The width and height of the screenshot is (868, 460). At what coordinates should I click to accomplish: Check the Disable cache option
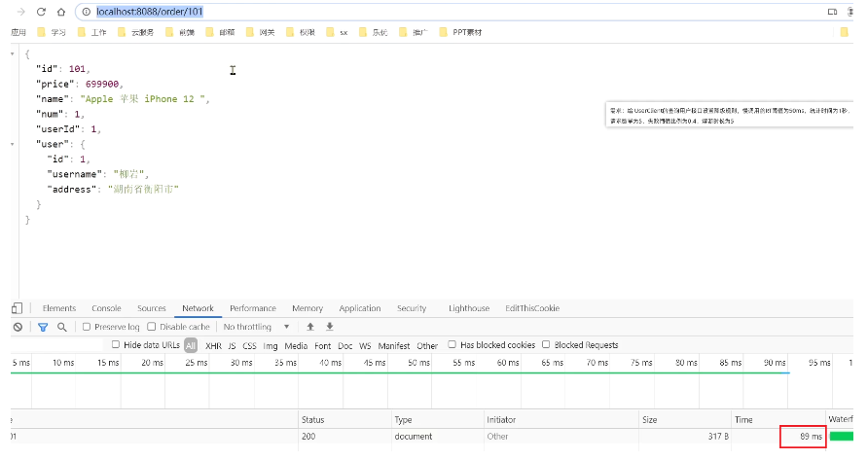pos(153,328)
